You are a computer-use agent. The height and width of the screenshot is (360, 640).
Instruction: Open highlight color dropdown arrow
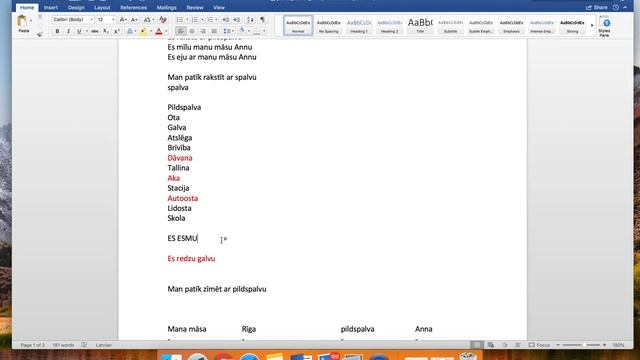(151, 31)
